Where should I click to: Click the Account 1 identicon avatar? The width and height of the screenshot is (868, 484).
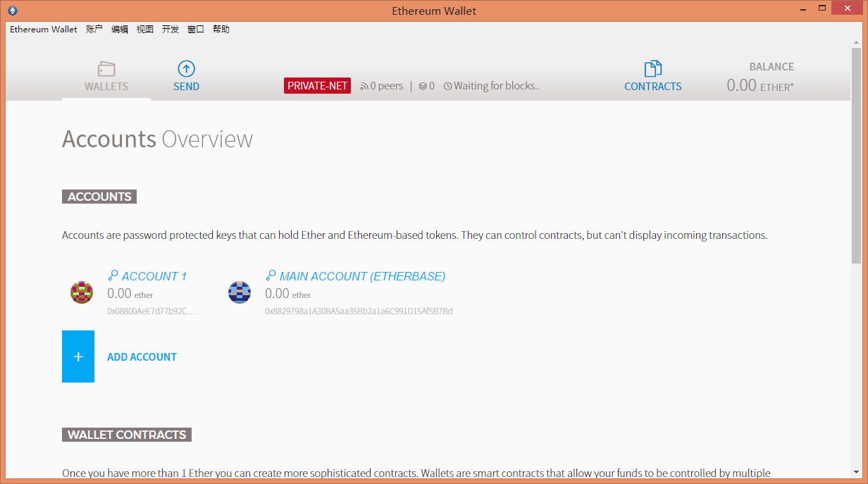pos(82,292)
